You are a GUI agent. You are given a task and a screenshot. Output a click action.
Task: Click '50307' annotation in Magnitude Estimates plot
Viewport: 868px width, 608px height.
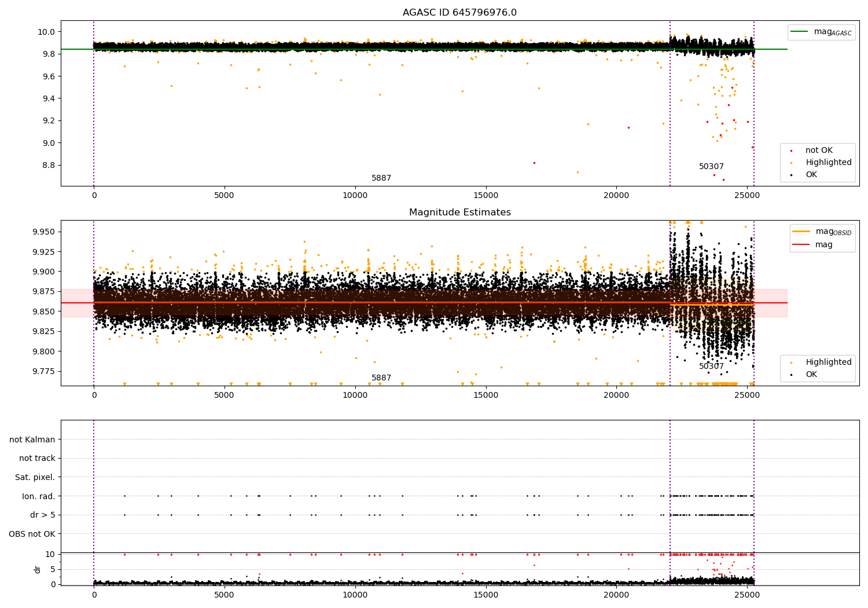click(x=711, y=367)
